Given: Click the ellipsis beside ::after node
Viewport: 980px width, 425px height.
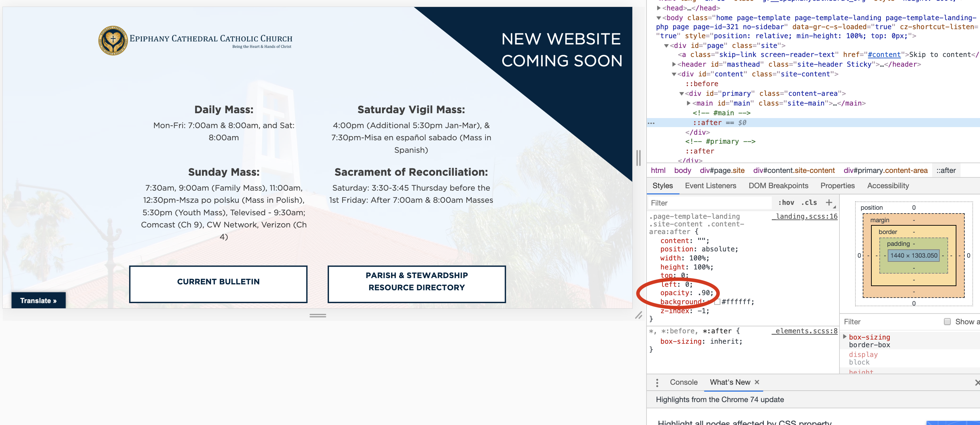Looking at the screenshot, I should pos(651,123).
